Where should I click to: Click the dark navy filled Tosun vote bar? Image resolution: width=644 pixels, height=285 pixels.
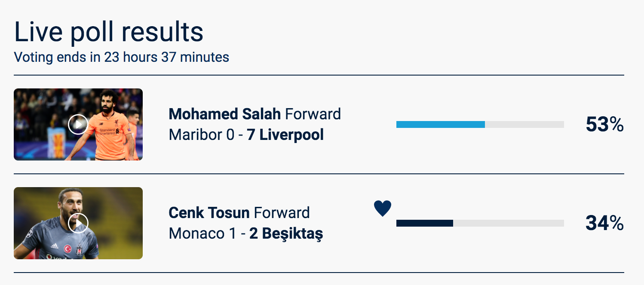tap(425, 223)
